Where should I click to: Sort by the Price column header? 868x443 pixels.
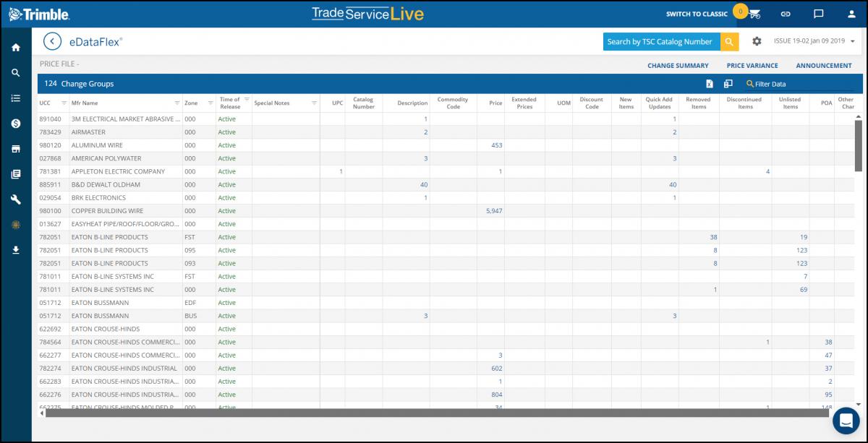pos(495,103)
